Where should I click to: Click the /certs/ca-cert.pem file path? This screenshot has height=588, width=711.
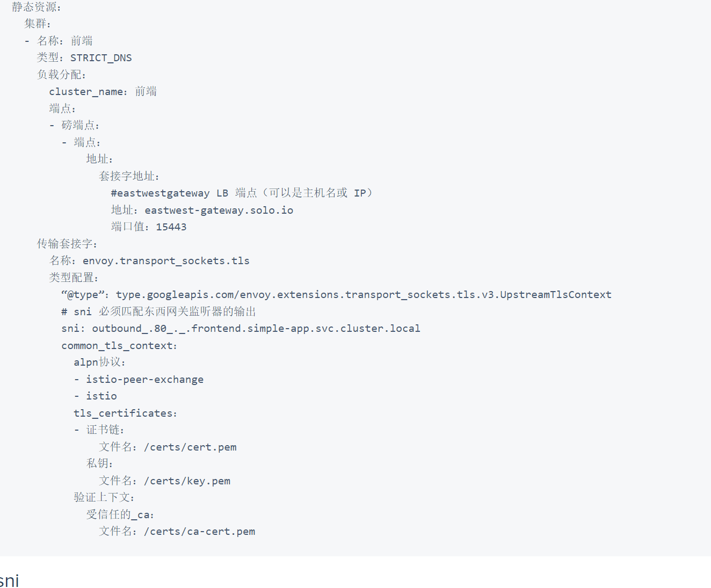199,532
